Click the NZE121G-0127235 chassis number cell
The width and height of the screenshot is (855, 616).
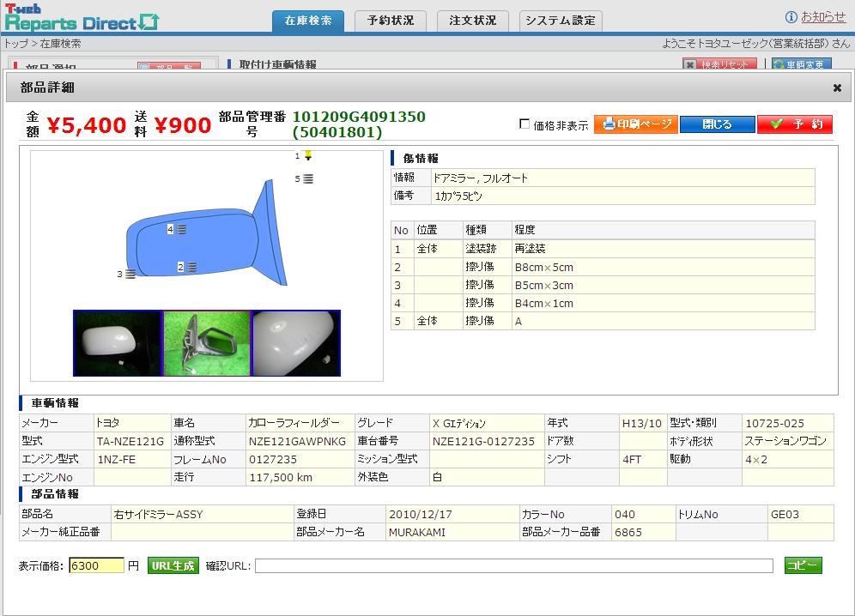[x=487, y=441]
